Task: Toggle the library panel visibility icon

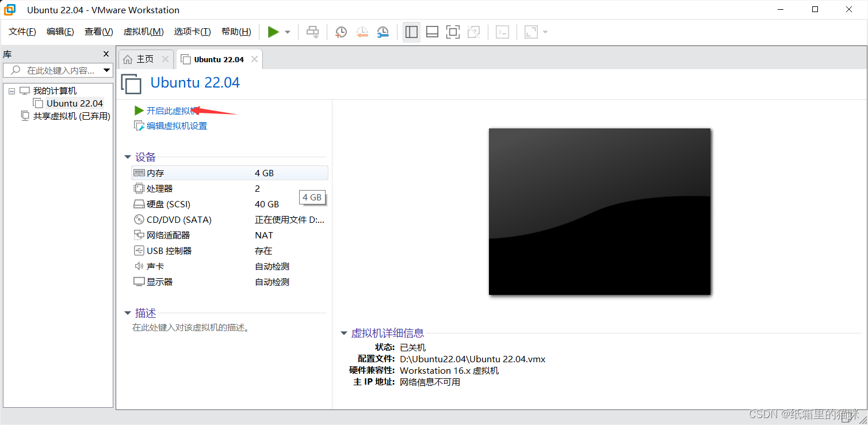Action: 411,32
